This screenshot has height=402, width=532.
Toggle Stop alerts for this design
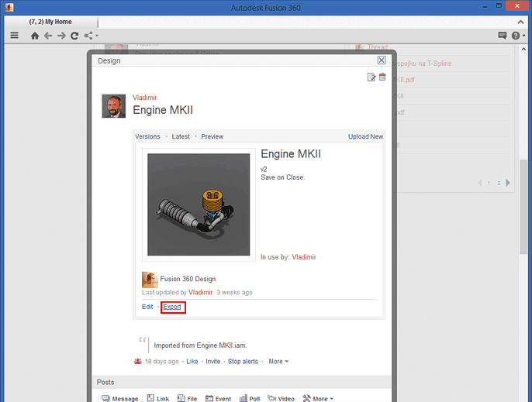[243, 362]
